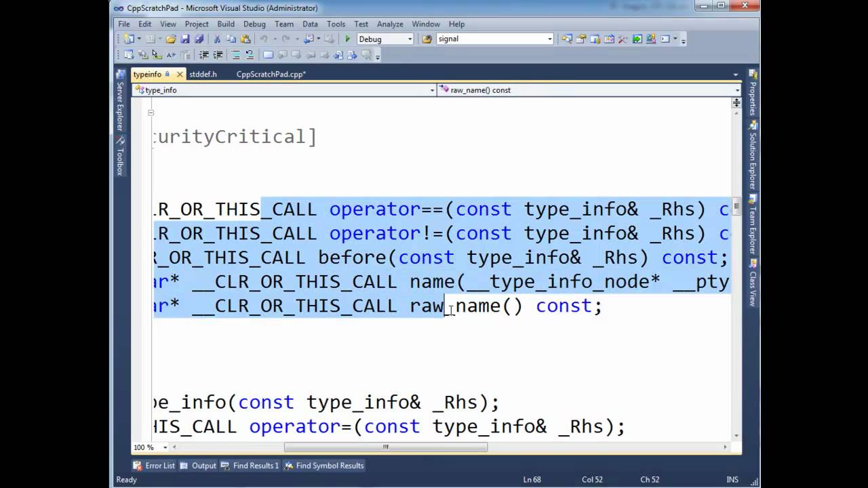Click the Display Quick Info icon
Image resolution: width=868 pixels, height=488 pixels.
[157, 55]
